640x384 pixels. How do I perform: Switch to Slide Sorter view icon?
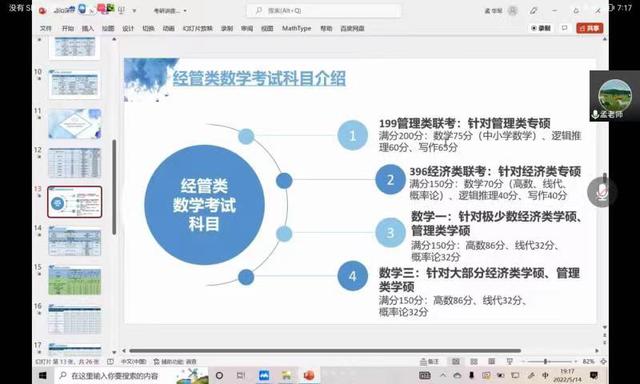(474, 362)
